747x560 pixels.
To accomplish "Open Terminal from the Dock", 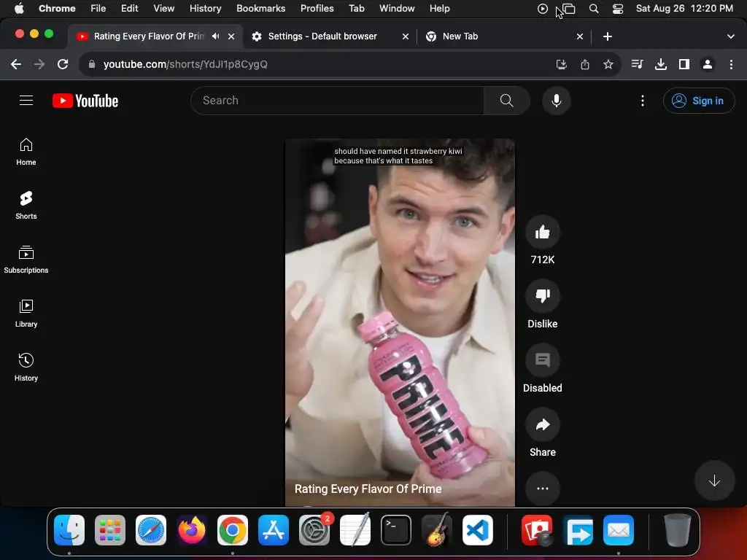I will coord(396,530).
